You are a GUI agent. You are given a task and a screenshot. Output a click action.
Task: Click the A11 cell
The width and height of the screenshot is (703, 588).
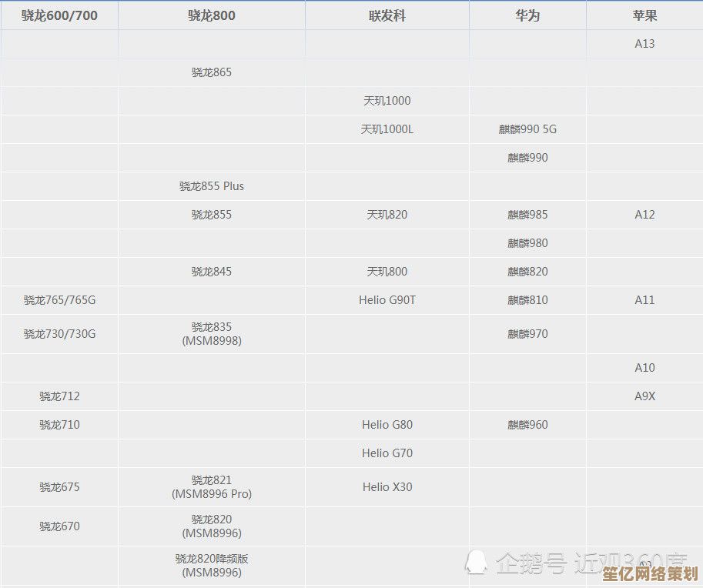pos(644,300)
